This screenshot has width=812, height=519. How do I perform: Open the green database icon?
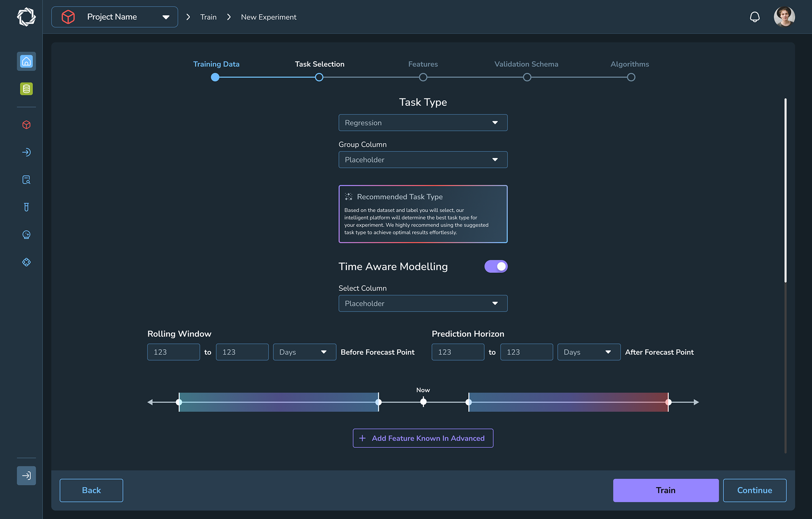coord(26,89)
